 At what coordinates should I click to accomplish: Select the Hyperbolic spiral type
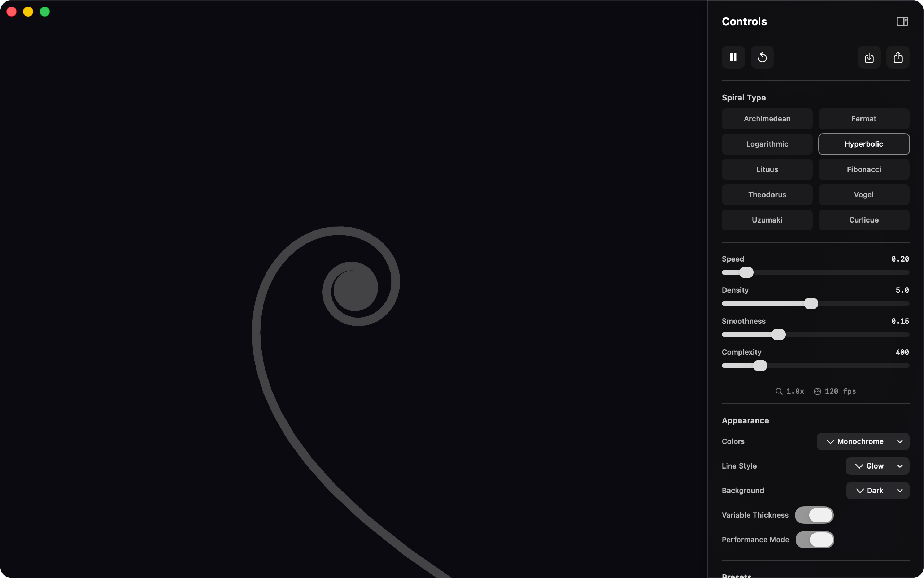(x=864, y=144)
